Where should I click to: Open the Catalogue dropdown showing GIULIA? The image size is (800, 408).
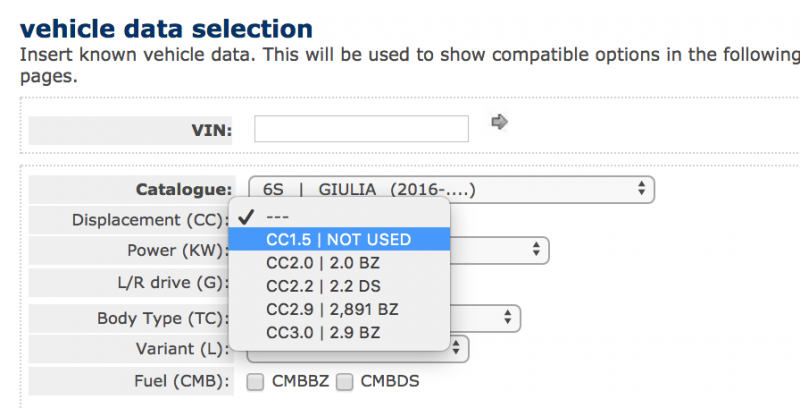451,189
